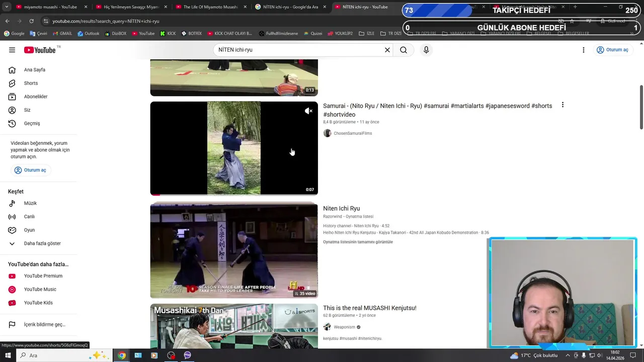This screenshot has height=362, width=644.
Task: Reload the page
Action: [31, 21]
